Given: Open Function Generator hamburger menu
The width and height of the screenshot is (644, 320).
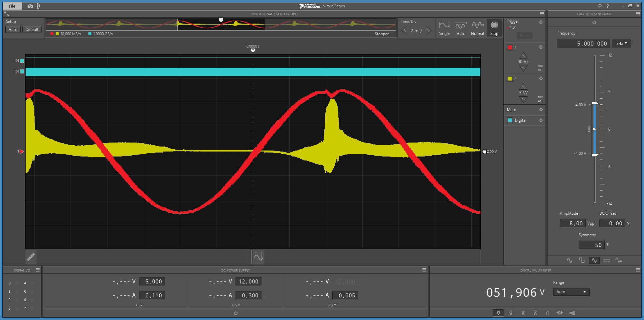Looking at the screenshot, I should pos(638,14).
